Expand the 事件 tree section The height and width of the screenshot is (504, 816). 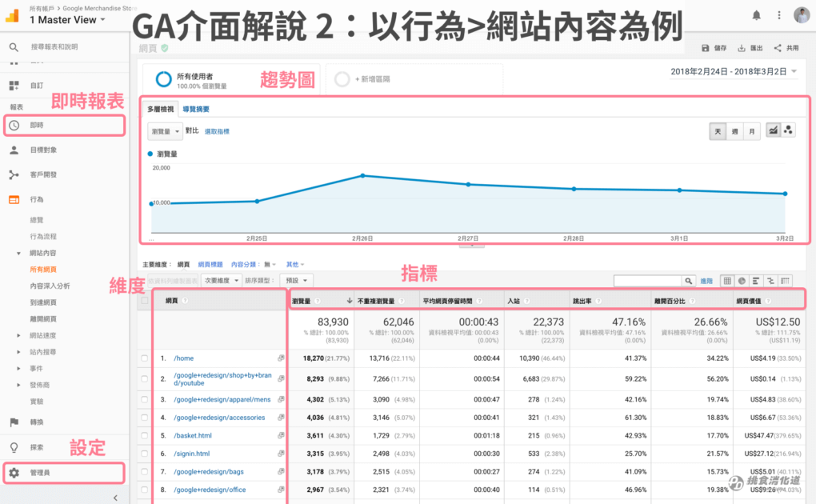(18, 369)
